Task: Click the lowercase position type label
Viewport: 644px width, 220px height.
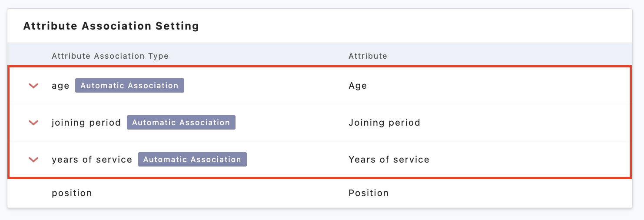Action: pos(72,193)
